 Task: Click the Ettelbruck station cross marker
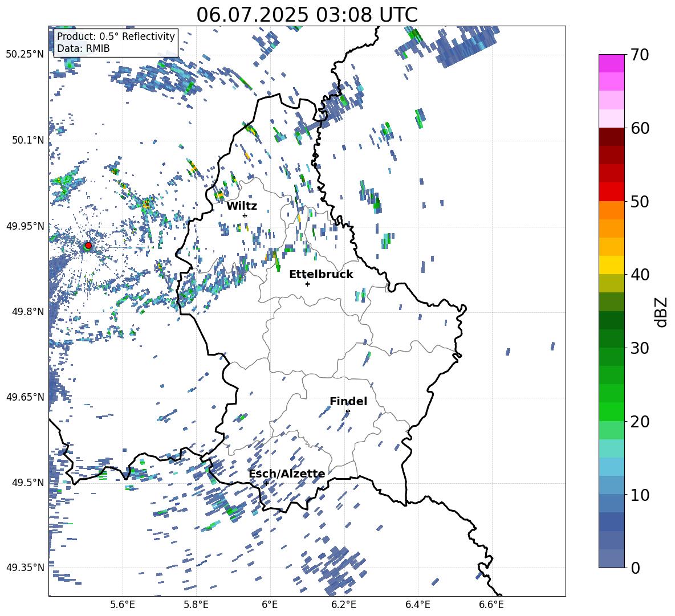pyautogui.click(x=307, y=284)
